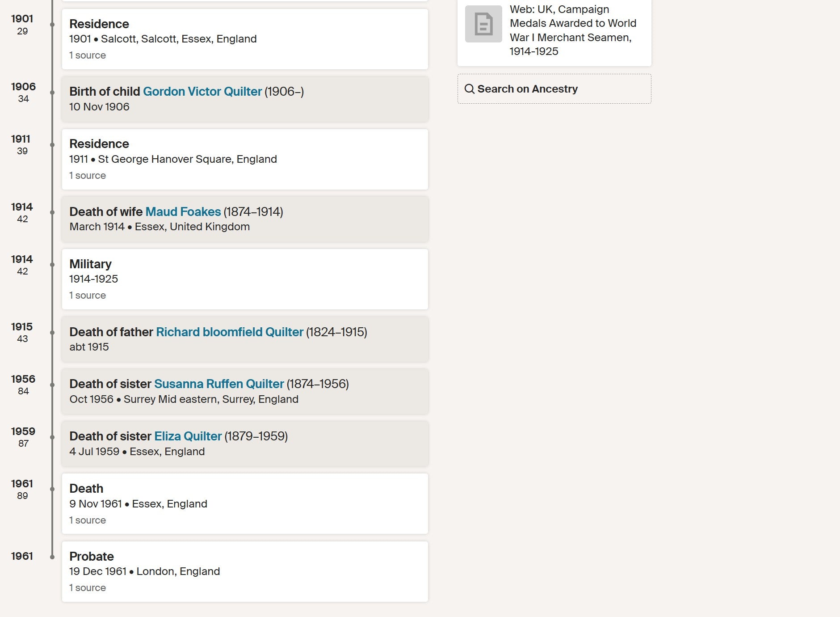Click the document record icon
The image size is (840, 617).
click(483, 24)
